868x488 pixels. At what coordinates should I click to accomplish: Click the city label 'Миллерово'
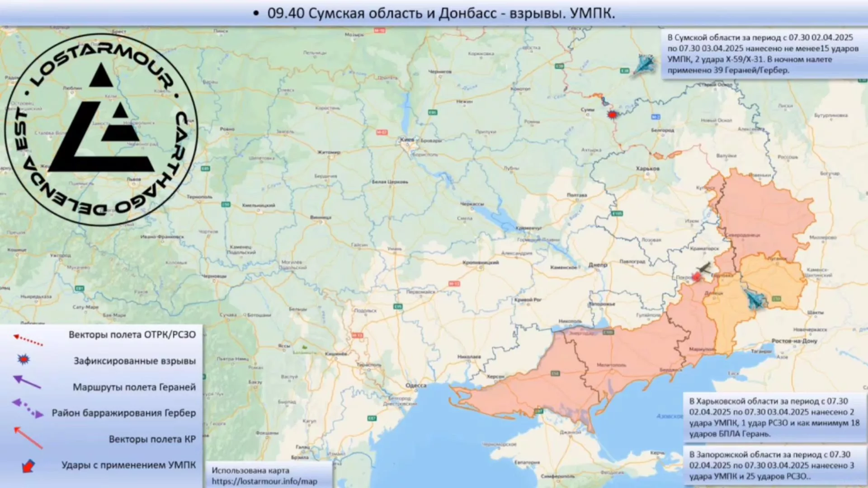[x=823, y=238]
